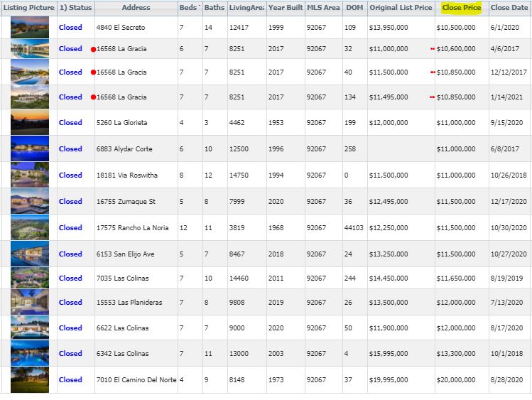Click the DOM column header
Viewport: 532px width, 400px height.
tap(354, 8)
